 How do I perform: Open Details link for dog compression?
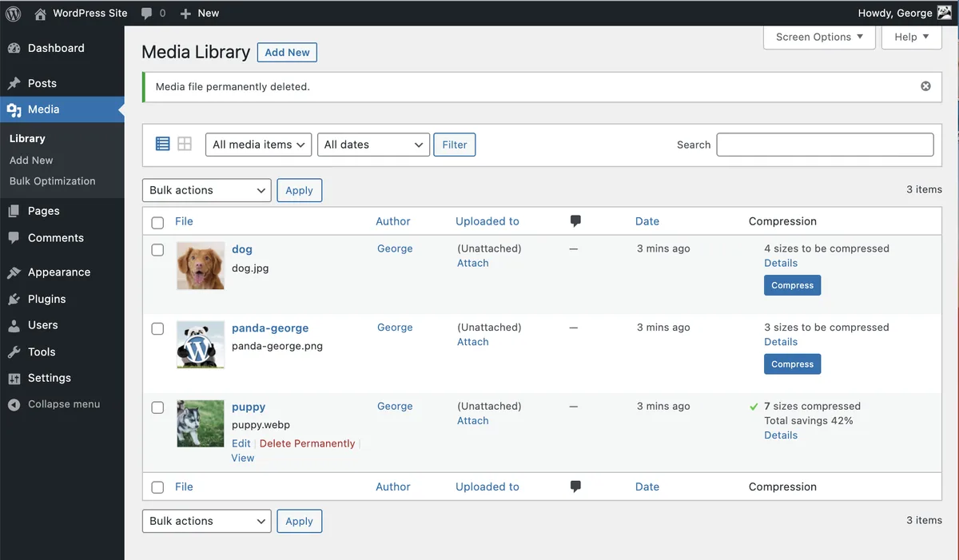(781, 263)
